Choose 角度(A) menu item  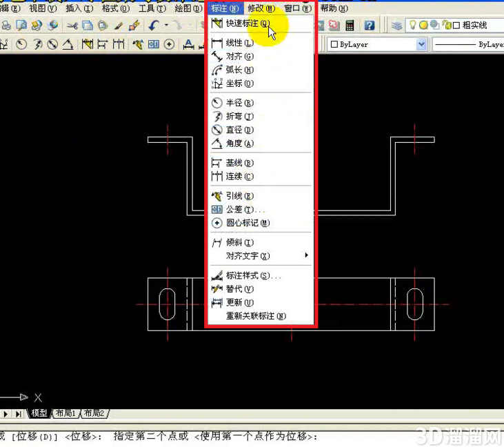pyautogui.click(x=261, y=143)
